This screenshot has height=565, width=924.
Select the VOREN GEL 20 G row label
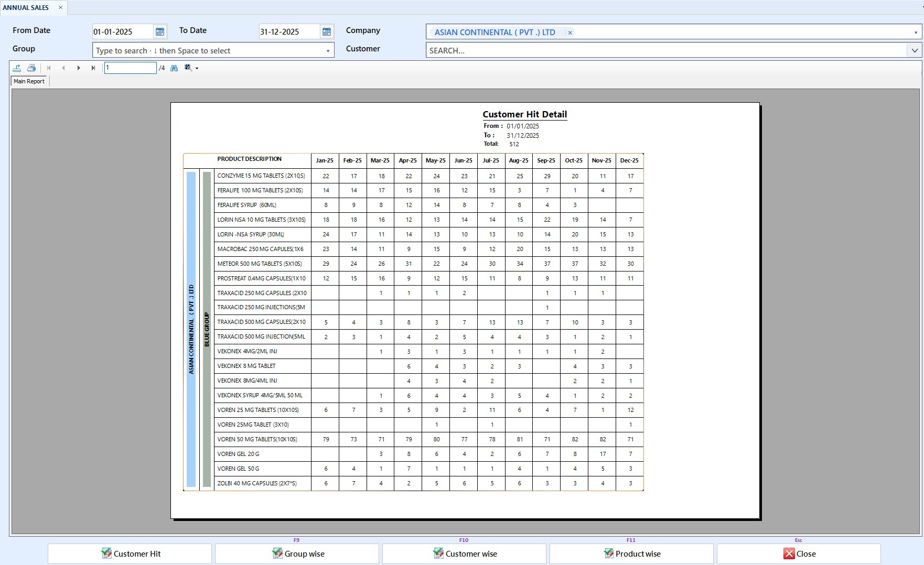pyautogui.click(x=238, y=454)
